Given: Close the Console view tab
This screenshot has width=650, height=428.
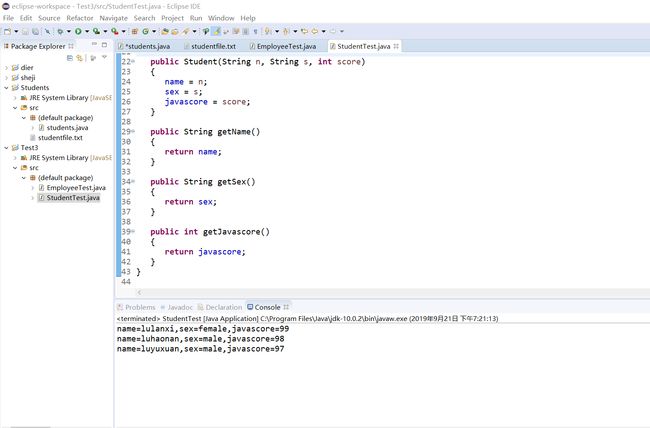Looking at the screenshot, I should 286,307.
